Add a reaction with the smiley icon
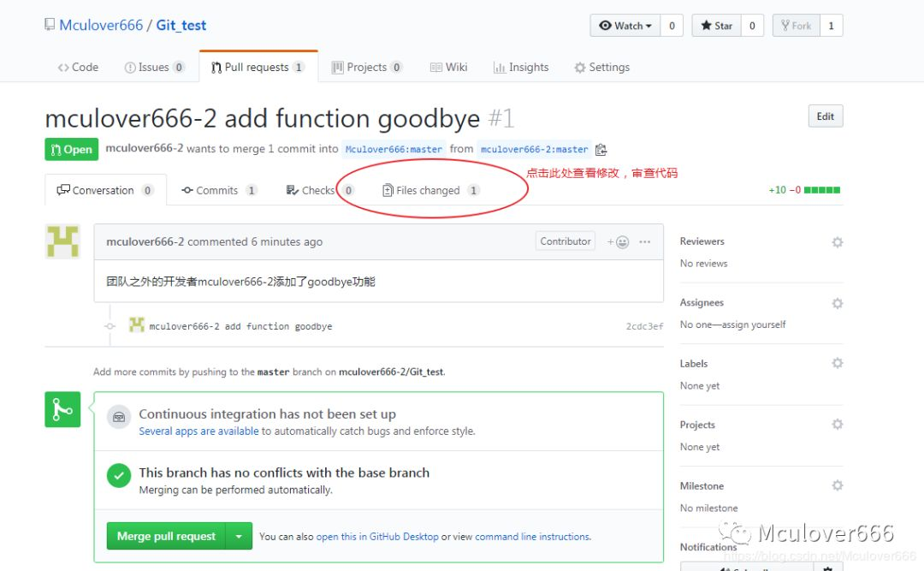924x571 pixels. (x=619, y=242)
